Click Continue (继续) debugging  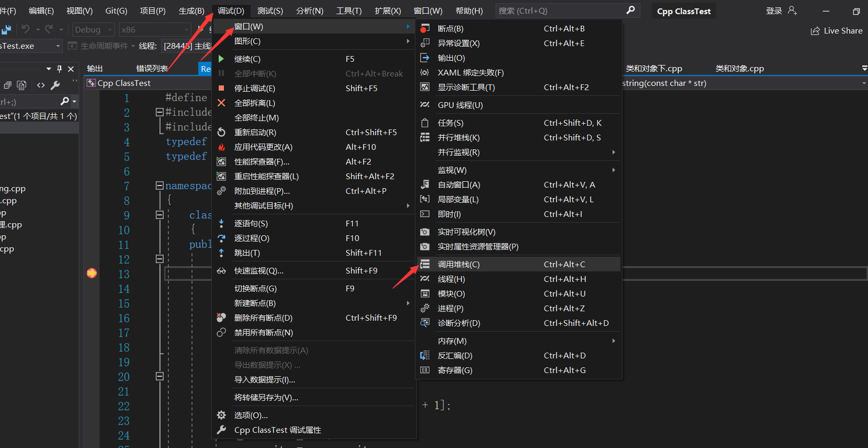314,59
